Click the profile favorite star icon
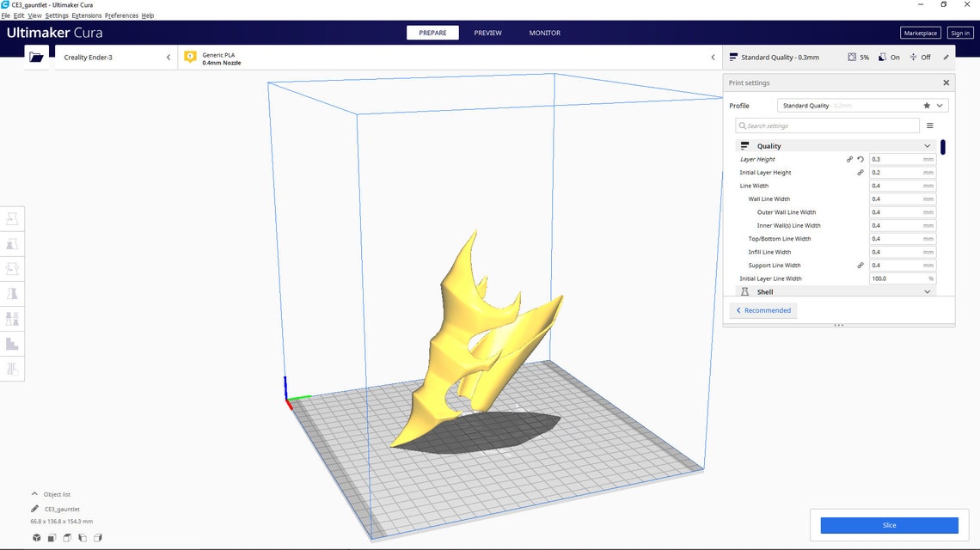The height and width of the screenshot is (550, 980). pos(927,106)
